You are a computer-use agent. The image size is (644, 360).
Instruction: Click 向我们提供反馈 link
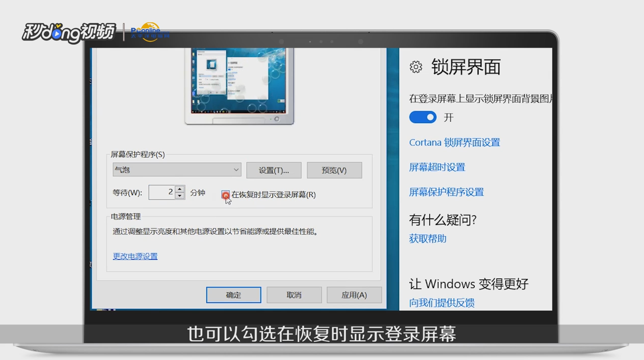[442, 303]
